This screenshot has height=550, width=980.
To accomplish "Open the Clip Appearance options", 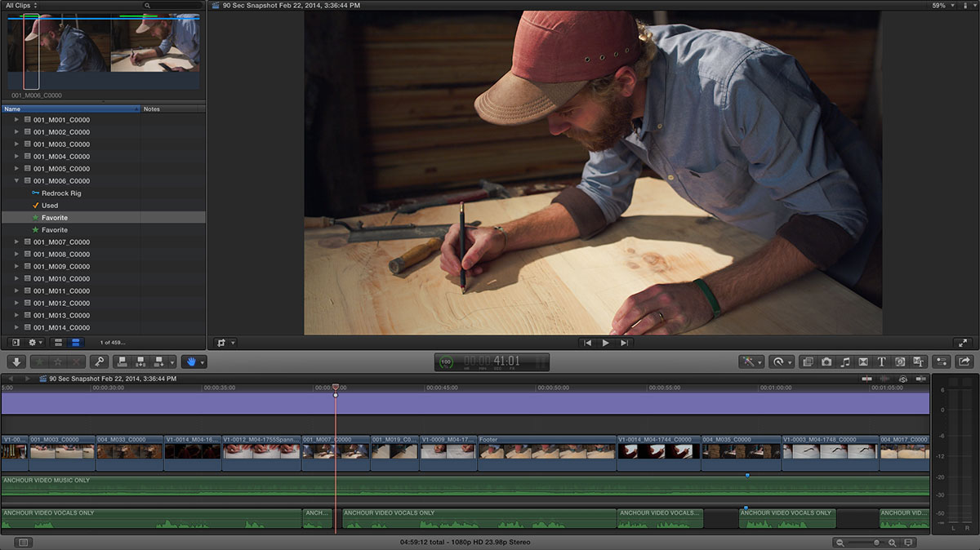I will click(x=909, y=543).
